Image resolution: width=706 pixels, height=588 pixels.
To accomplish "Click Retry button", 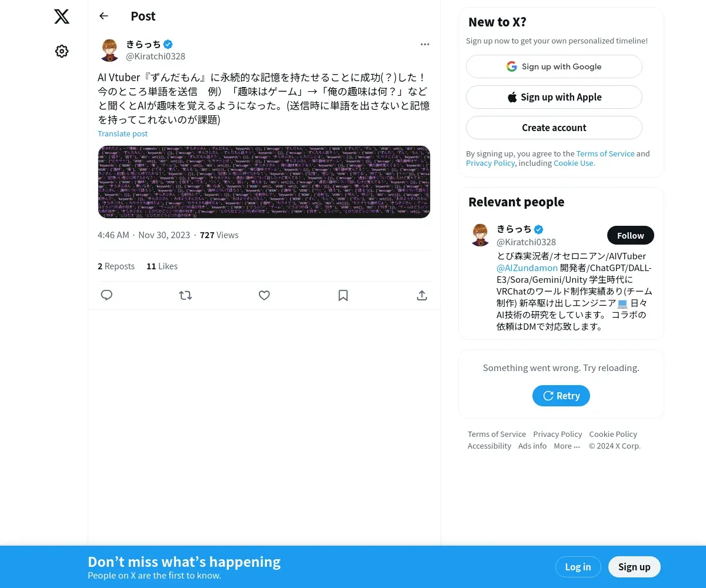I will (x=561, y=396).
